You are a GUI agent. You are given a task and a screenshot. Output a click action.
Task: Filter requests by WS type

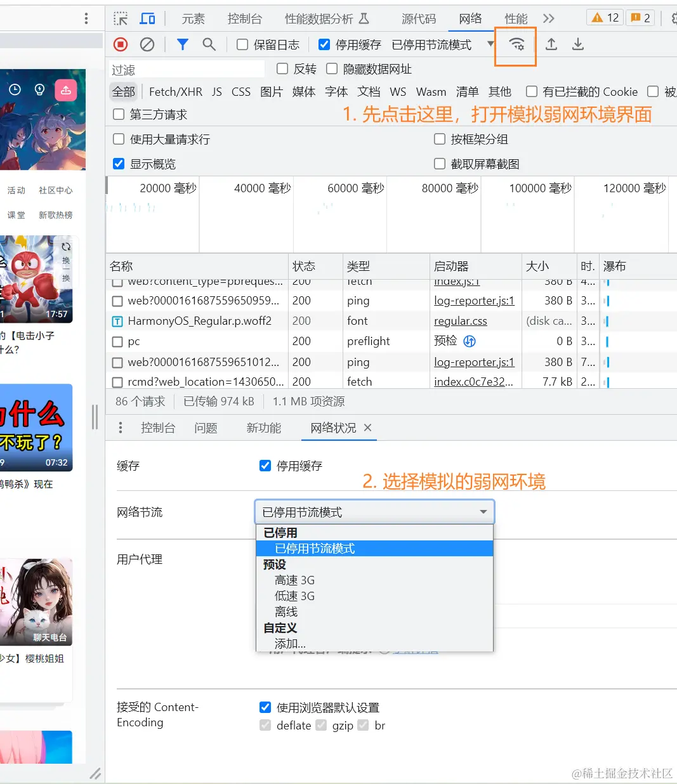[398, 92]
